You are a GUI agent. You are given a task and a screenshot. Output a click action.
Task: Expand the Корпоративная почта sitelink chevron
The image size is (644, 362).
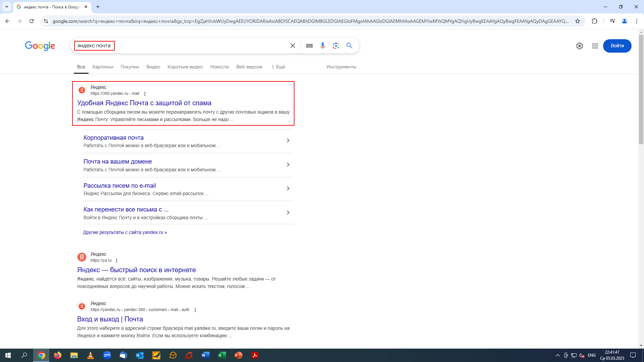288,140
